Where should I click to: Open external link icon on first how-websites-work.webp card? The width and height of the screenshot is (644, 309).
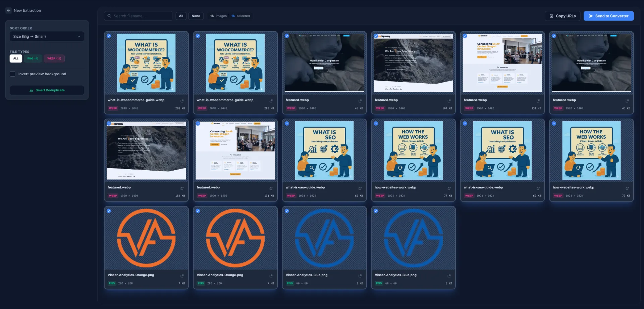[449, 188]
